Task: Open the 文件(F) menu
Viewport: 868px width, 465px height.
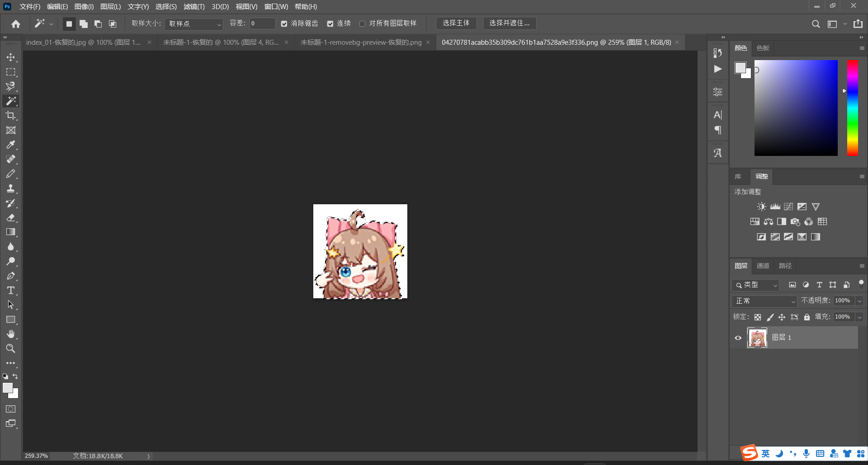Action: (30, 7)
